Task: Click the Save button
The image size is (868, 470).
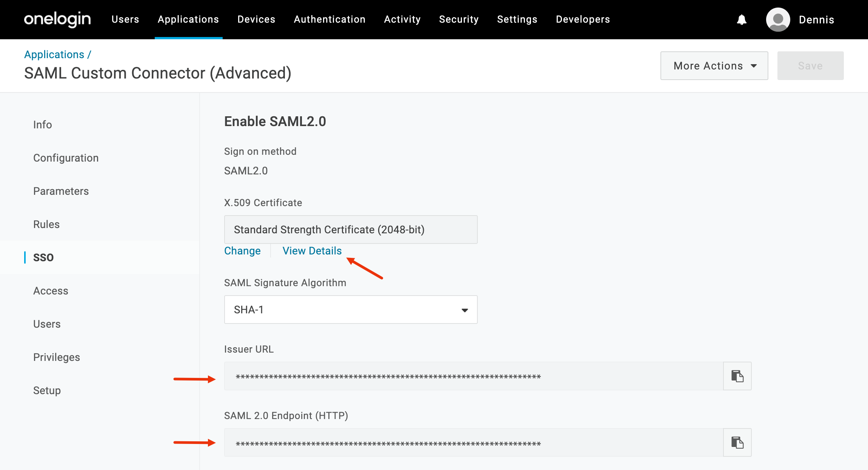Action: tap(810, 66)
